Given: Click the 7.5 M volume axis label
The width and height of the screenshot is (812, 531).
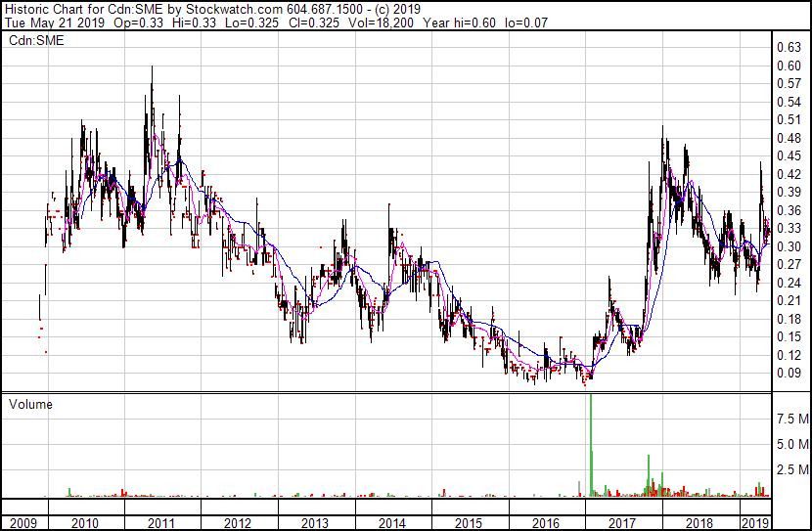Looking at the screenshot, I should pos(792,419).
